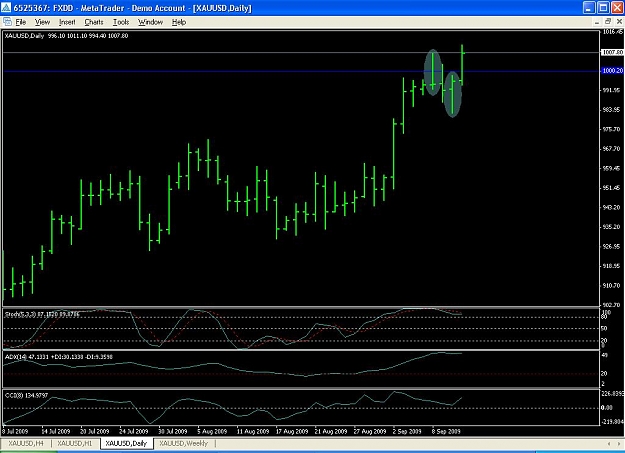Click the 5 Aug 2009 date label
This screenshot has width=625, height=453.
[x=212, y=431]
